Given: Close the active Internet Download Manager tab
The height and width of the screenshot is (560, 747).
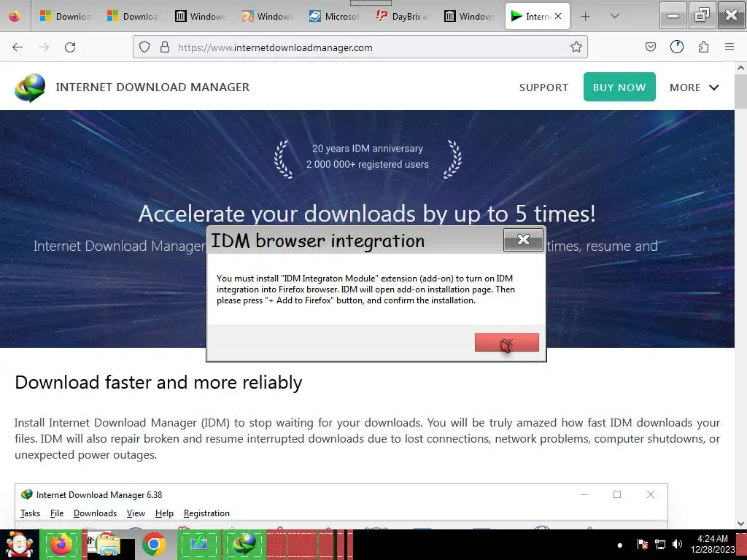Looking at the screenshot, I should (x=558, y=16).
